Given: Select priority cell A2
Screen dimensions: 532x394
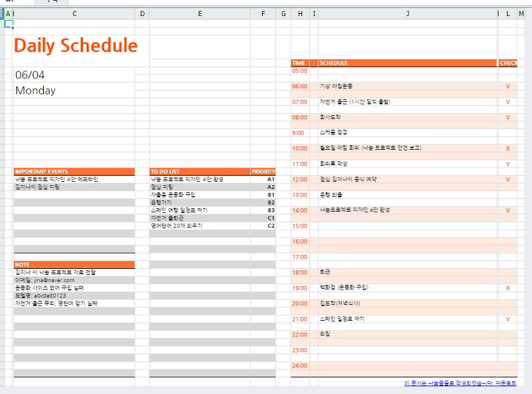Looking at the screenshot, I should [x=263, y=187].
